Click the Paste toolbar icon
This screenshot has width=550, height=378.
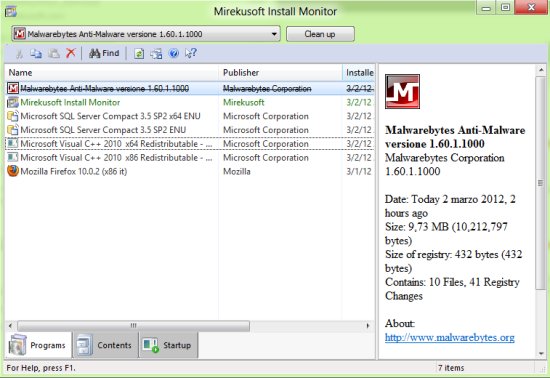(54, 53)
